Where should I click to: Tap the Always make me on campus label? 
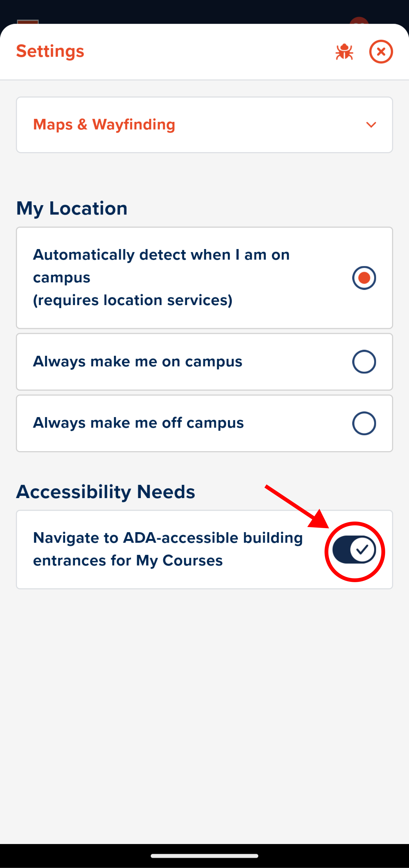tap(138, 362)
